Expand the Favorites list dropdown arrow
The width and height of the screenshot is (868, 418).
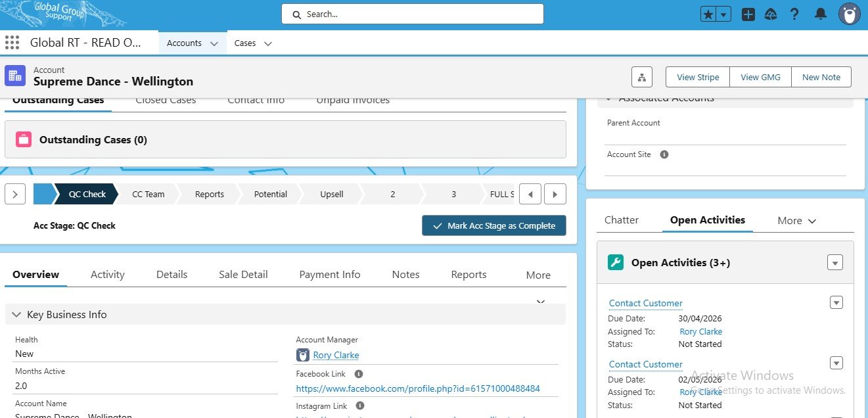click(723, 14)
